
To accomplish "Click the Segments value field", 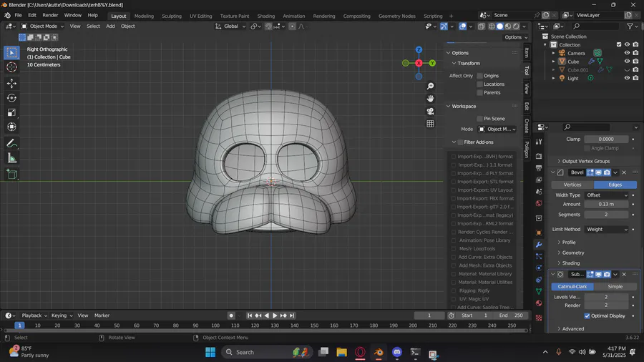I will pos(606,215).
